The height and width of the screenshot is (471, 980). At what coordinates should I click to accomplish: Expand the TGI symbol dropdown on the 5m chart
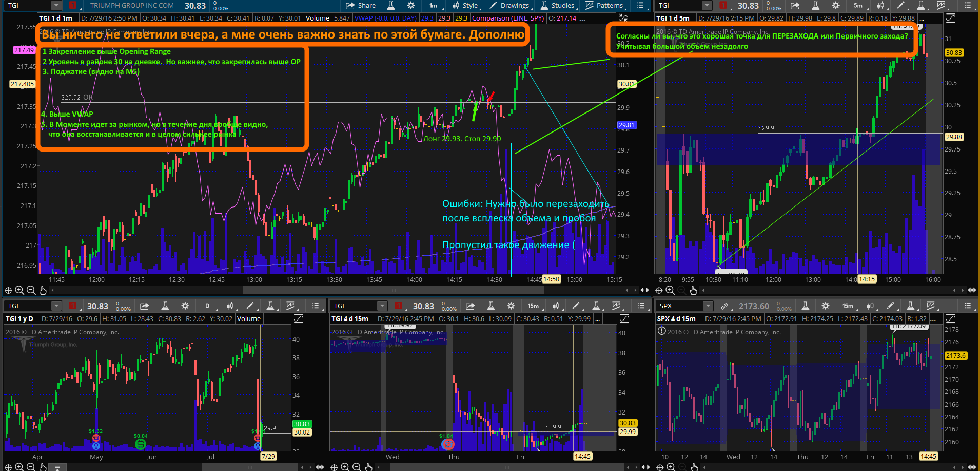(x=707, y=5)
